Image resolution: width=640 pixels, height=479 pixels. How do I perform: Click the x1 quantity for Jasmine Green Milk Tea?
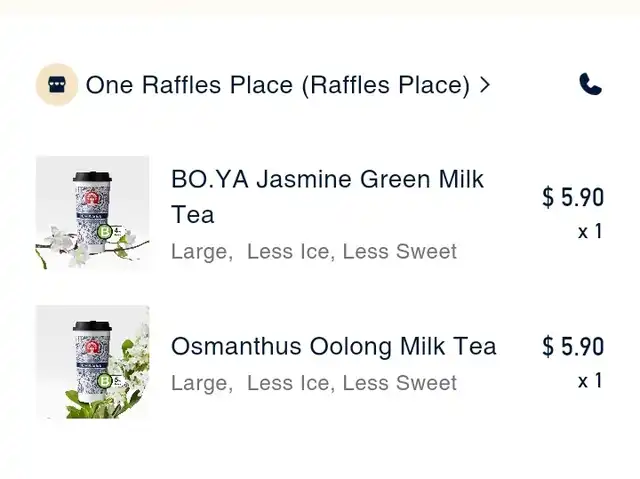point(590,232)
